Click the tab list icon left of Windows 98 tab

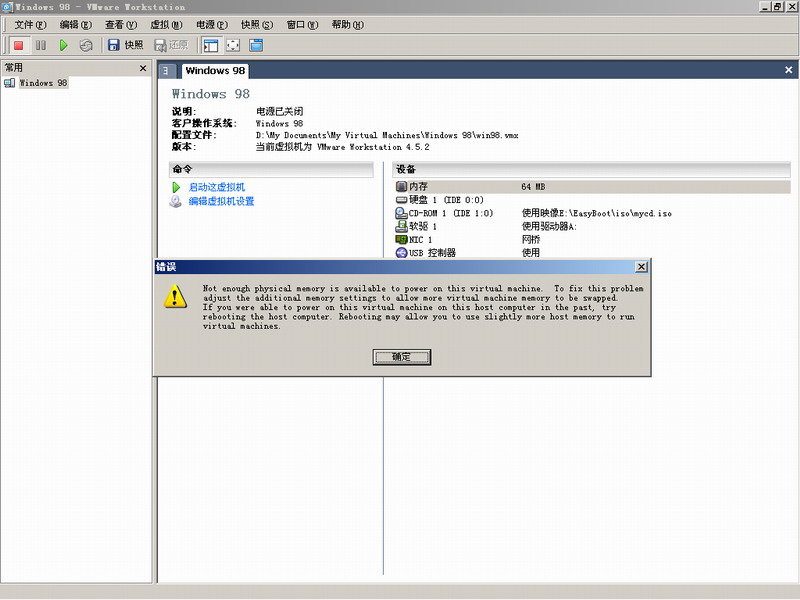[x=166, y=71]
